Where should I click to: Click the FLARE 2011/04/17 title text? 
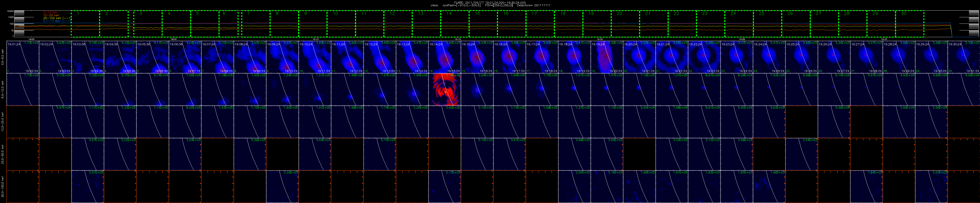pyautogui.click(x=490, y=2)
